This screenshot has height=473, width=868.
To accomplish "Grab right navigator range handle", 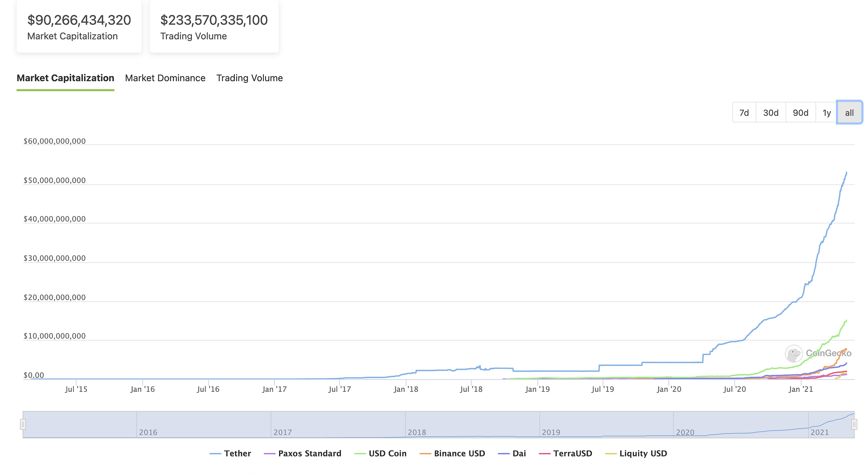I will [x=854, y=424].
